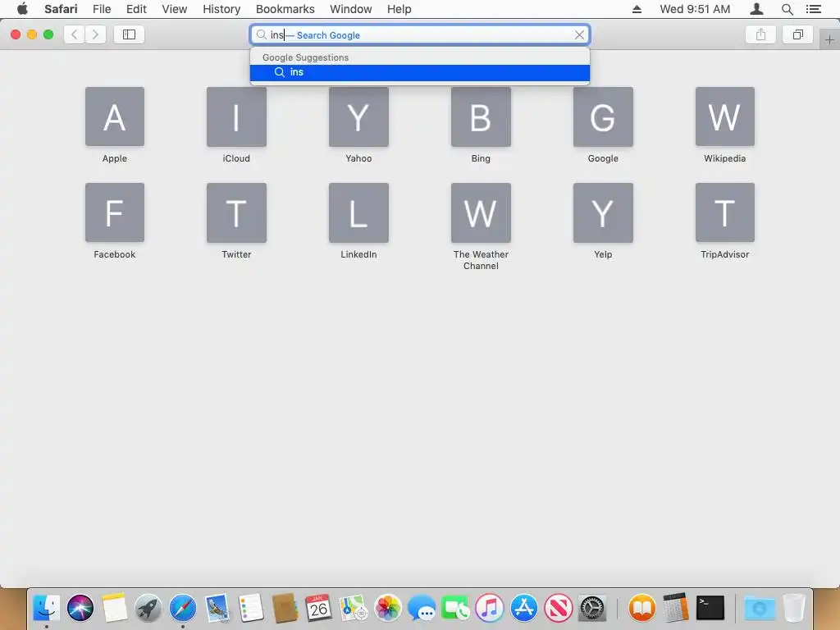This screenshot has height=630, width=840.
Task: Open App Store from the Dock
Action: 524,608
